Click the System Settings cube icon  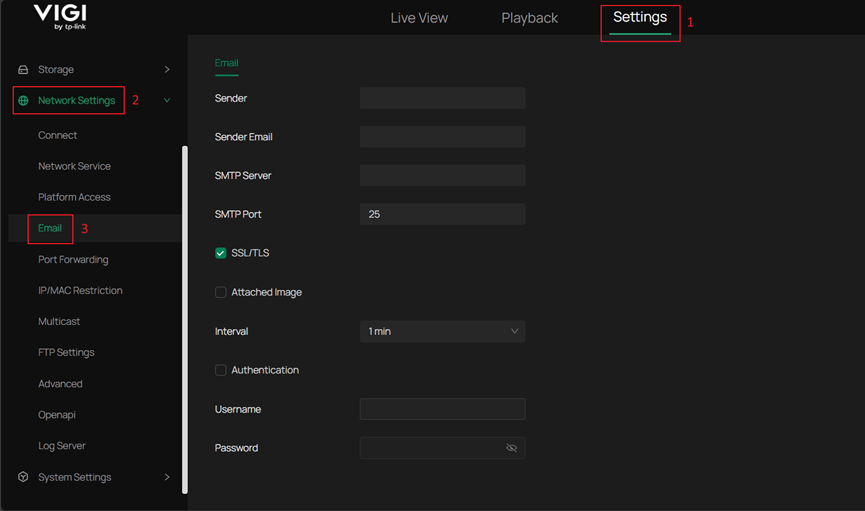(23, 478)
